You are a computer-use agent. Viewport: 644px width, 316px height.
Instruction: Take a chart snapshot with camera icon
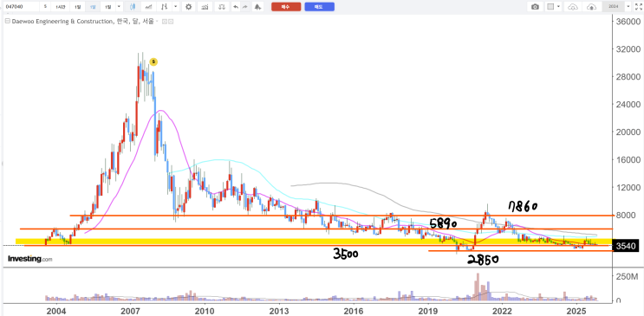(535, 7)
